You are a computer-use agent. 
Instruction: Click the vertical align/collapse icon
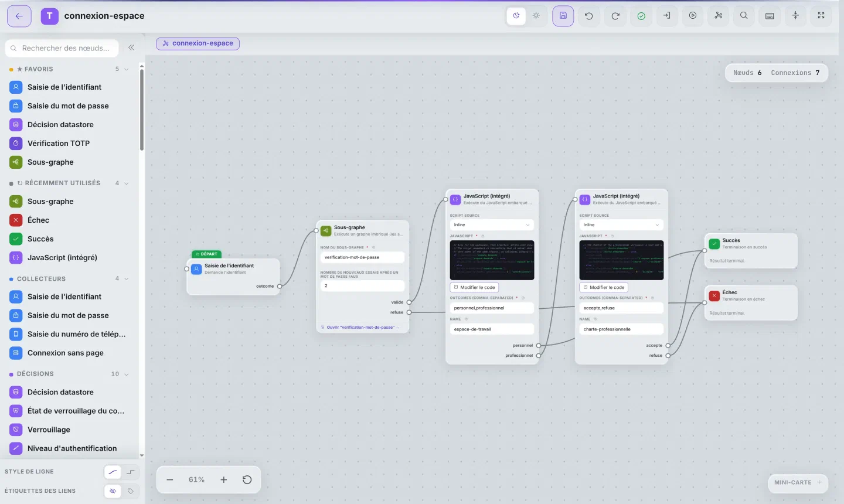pos(795,16)
